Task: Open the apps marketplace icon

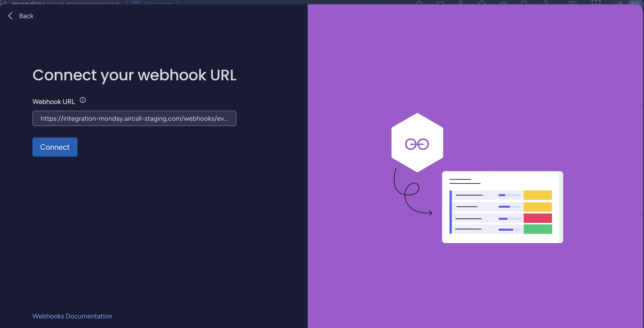Action: 482,4
